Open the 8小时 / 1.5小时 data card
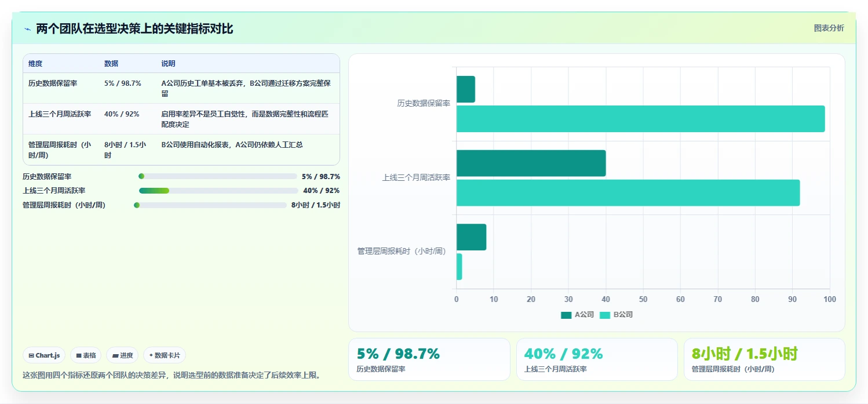The width and height of the screenshot is (868, 404). coord(764,359)
